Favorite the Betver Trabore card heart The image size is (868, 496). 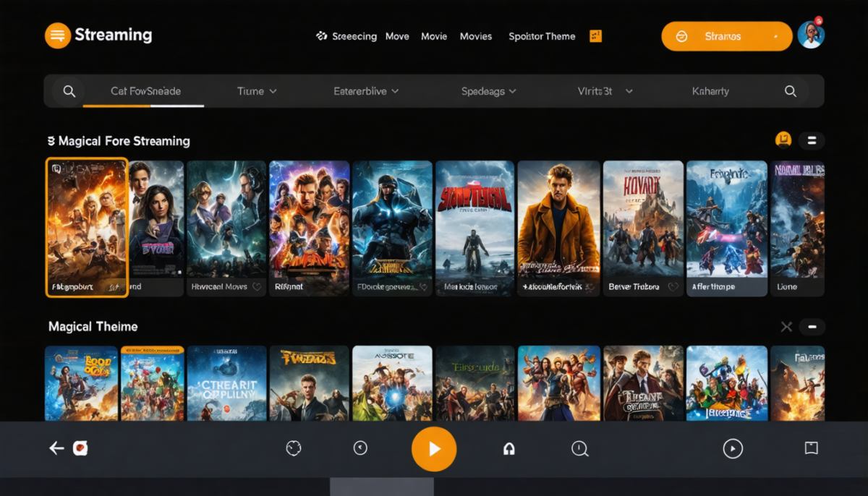point(673,287)
